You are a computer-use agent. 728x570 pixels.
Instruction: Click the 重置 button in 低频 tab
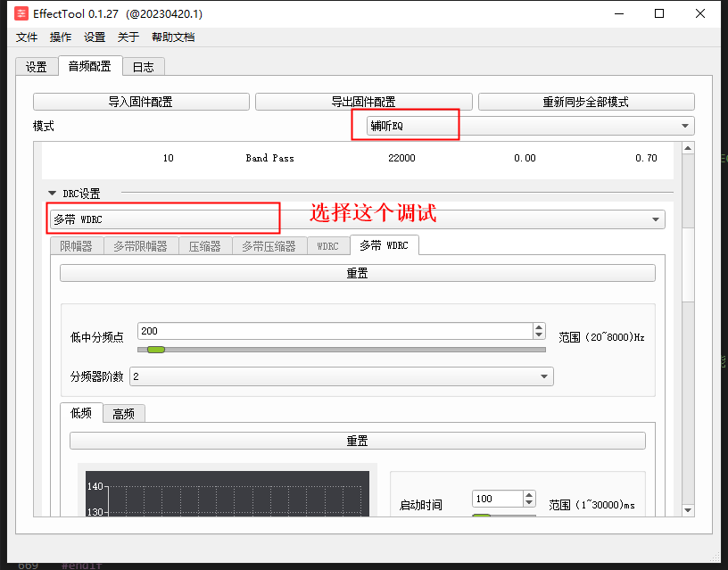click(x=357, y=441)
